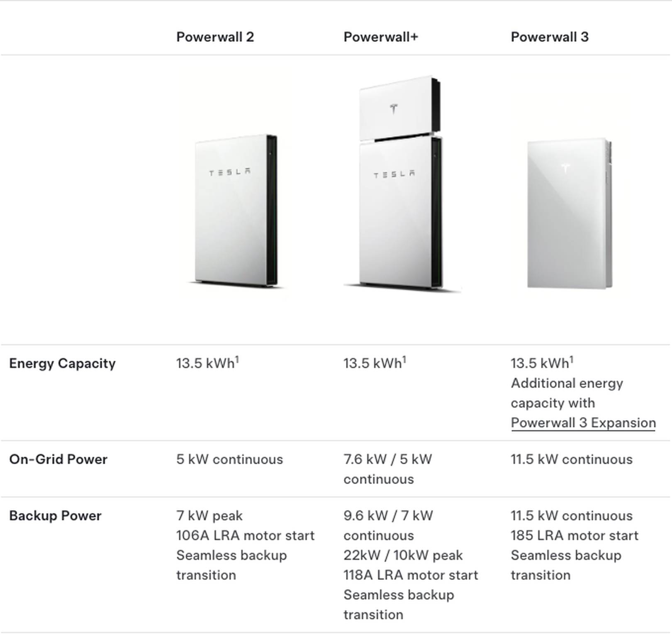
Task: Click the TESLA wordmark on Powerwall+ lower unit
Action: [394, 174]
